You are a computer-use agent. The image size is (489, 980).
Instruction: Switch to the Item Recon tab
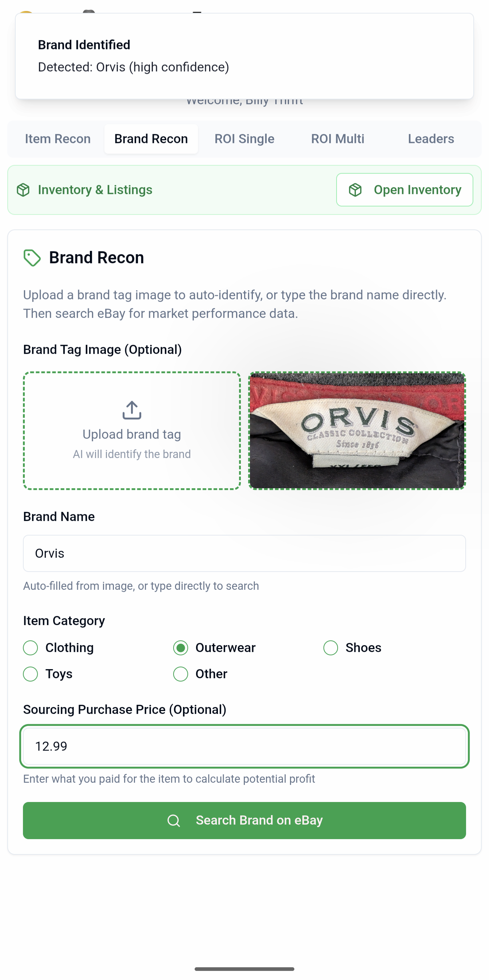tap(57, 138)
